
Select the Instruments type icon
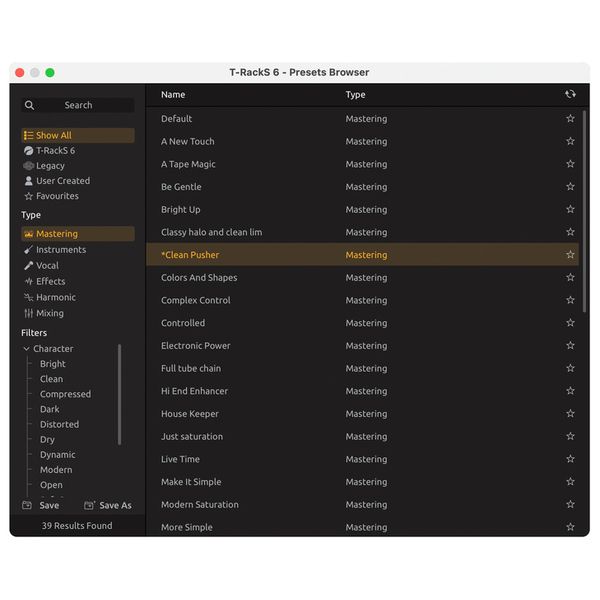[28, 250]
